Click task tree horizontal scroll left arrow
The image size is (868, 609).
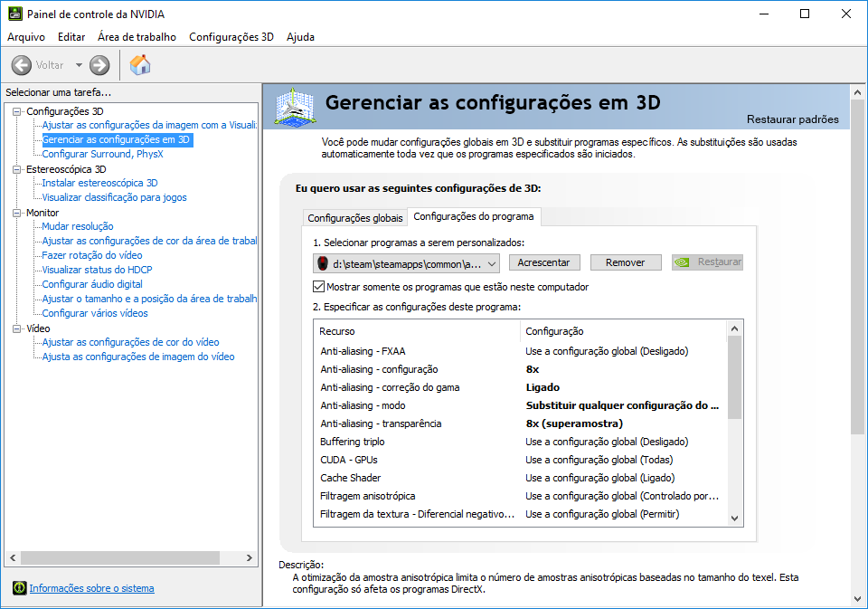(13, 557)
